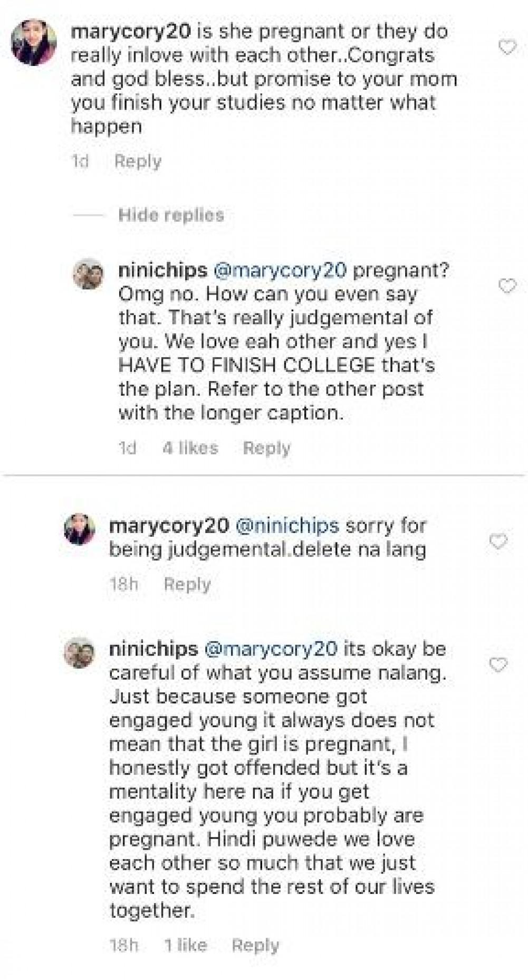Viewport: 528px width, 980px height.
Task: Reply to marycory20's first comment
Action: (138, 161)
